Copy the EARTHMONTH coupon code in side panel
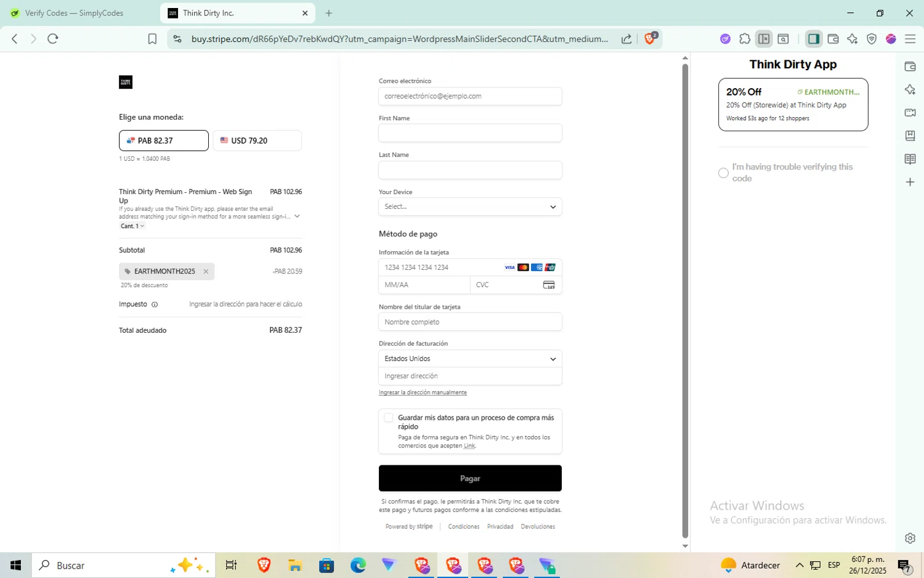The width and height of the screenshot is (924, 578). [x=829, y=92]
